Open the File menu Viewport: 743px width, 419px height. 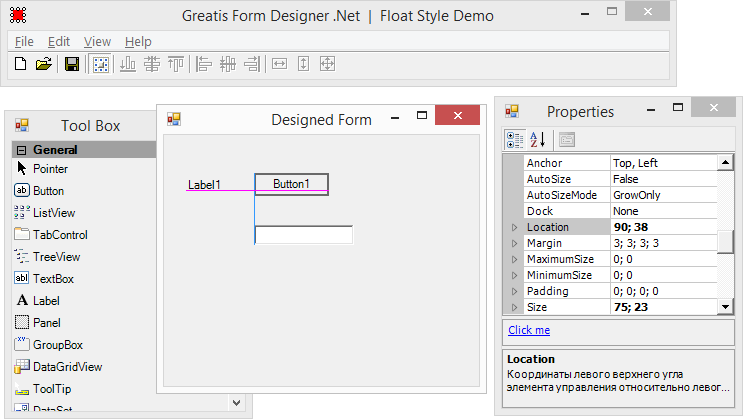click(25, 41)
